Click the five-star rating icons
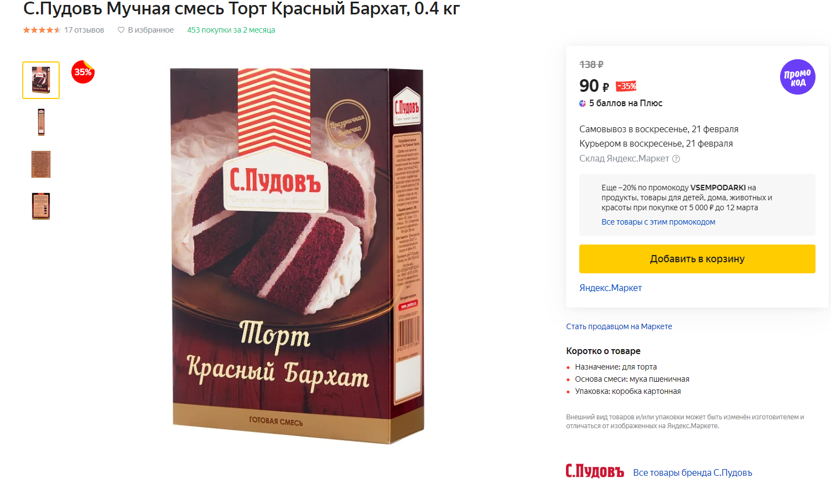This screenshot has width=831, height=504. pos(41,30)
